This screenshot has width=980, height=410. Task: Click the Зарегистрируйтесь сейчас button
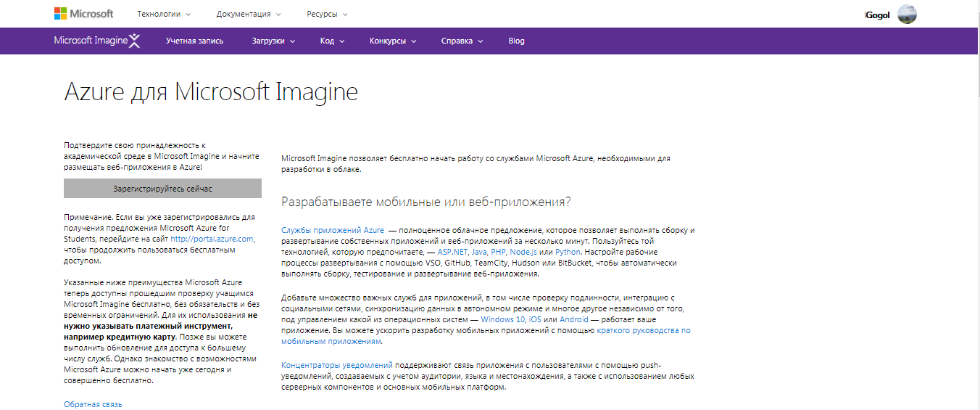[162, 189]
